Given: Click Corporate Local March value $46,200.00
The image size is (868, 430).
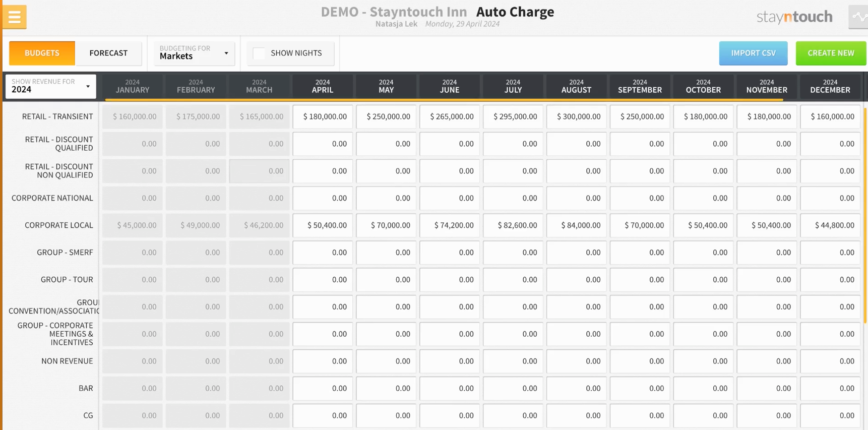Looking at the screenshot, I should point(260,225).
